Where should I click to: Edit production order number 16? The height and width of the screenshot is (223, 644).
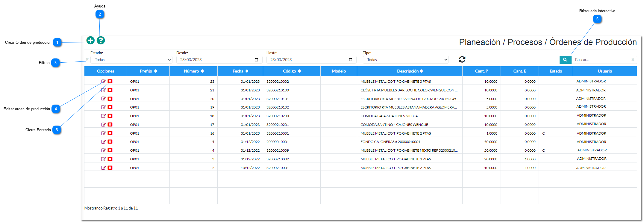pos(103,133)
